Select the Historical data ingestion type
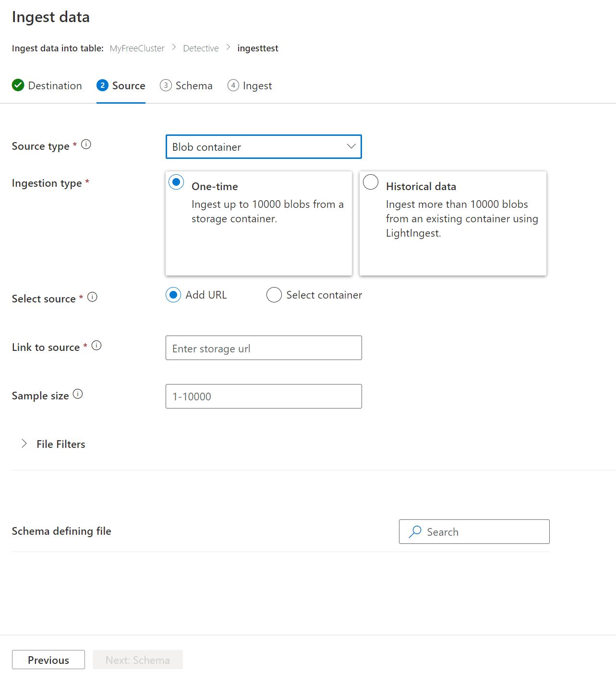Screen dimensions: 616x673 click(370, 182)
